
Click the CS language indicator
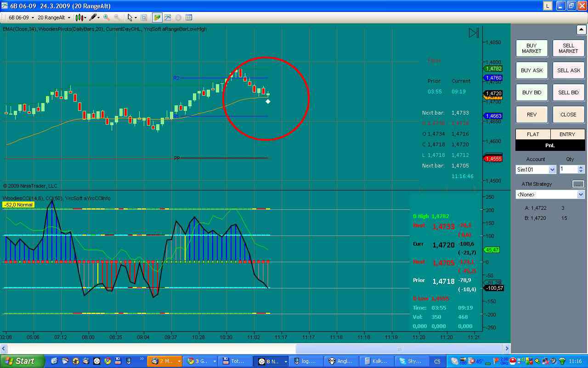(x=437, y=362)
